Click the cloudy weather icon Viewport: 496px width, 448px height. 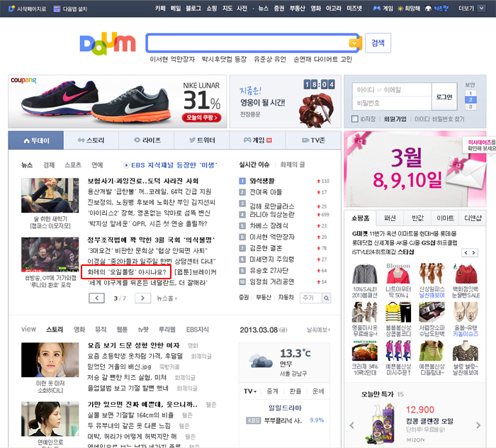coord(260,361)
